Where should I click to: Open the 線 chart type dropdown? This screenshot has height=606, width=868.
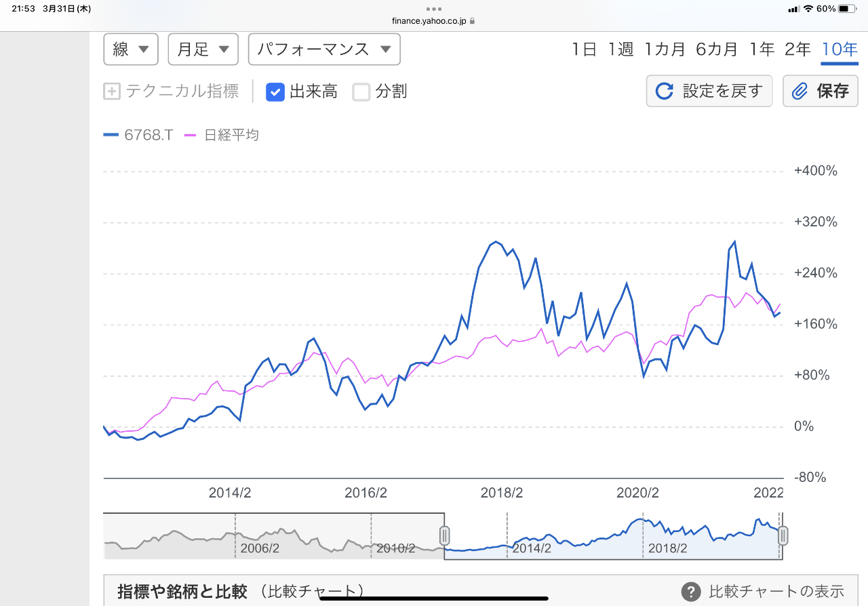pos(131,49)
